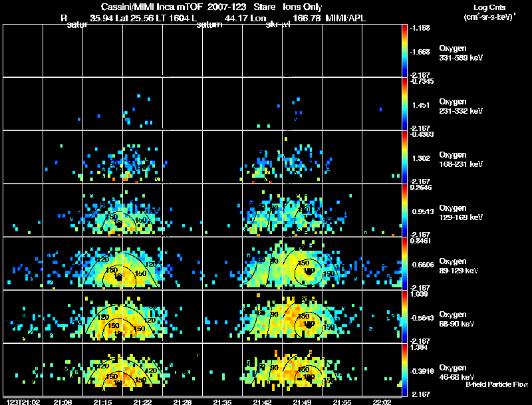Image resolution: width=532 pixels, height=405 pixels.
Task: Click the '0.9513' colorbar value
Action: pyautogui.click(x=422, y=211)
